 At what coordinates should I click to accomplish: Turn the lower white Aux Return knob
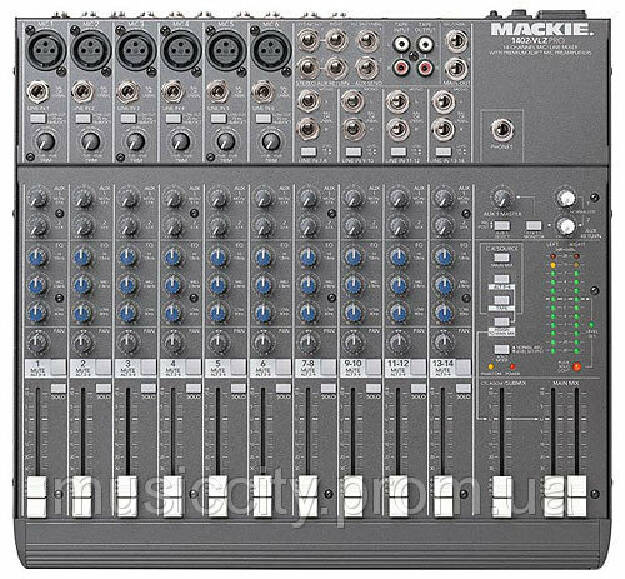pos(566,226)
